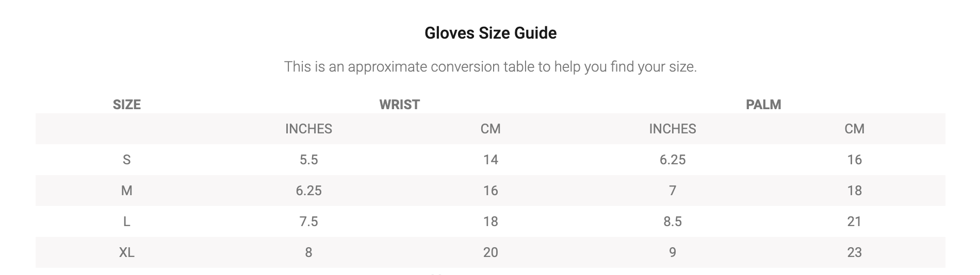The height and width of the screenshot is (275, 980).
Task: Select the PALM column header
Action: point(763,105)
